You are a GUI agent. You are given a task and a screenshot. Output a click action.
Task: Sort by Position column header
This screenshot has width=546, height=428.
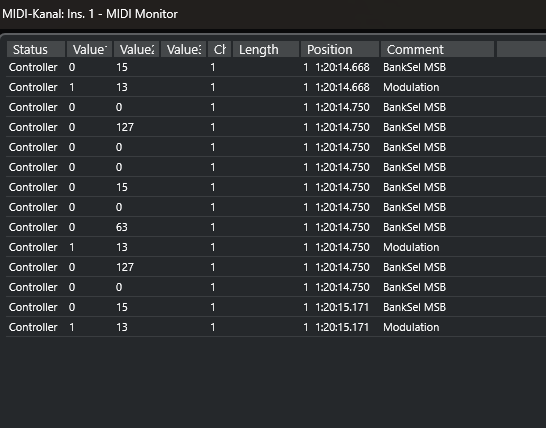340,49
